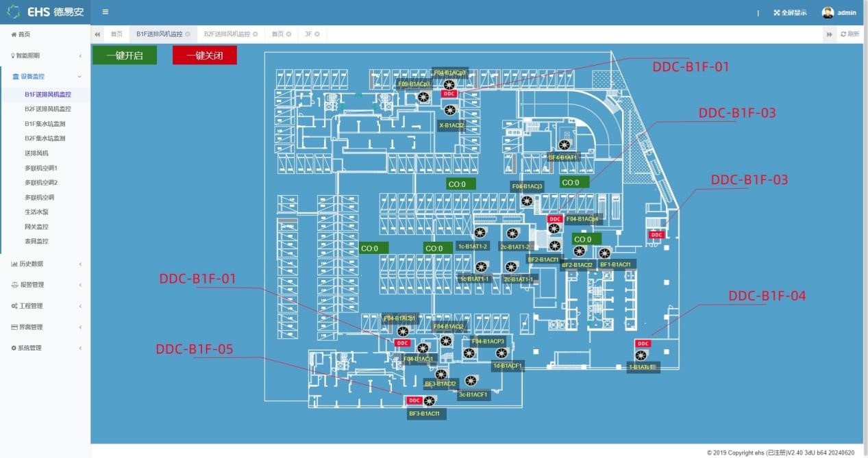Expand the 智能照明 menu section
The width and height of the screenshot is (868, 458).
(45, 55)
